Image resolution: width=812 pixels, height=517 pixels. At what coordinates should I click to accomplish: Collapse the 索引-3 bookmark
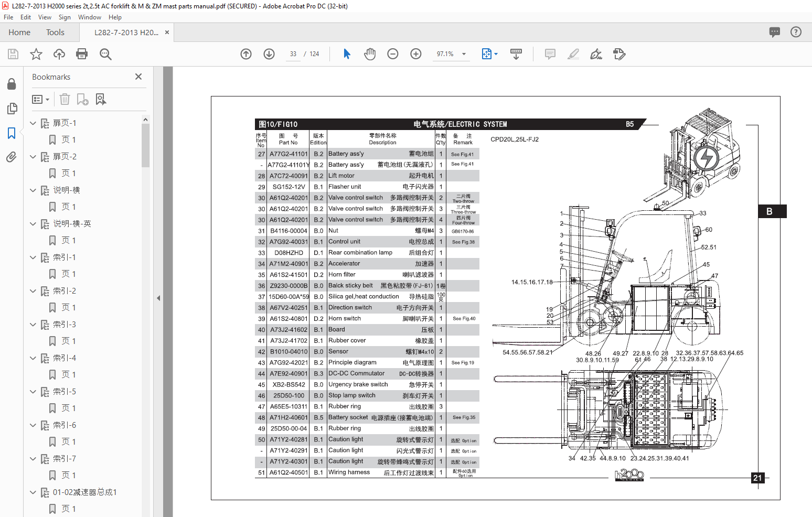(x=33, y=325)
